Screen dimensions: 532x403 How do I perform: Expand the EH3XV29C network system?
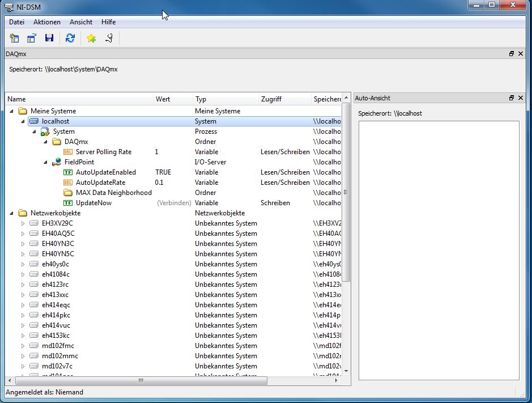(x=23, y=223)
